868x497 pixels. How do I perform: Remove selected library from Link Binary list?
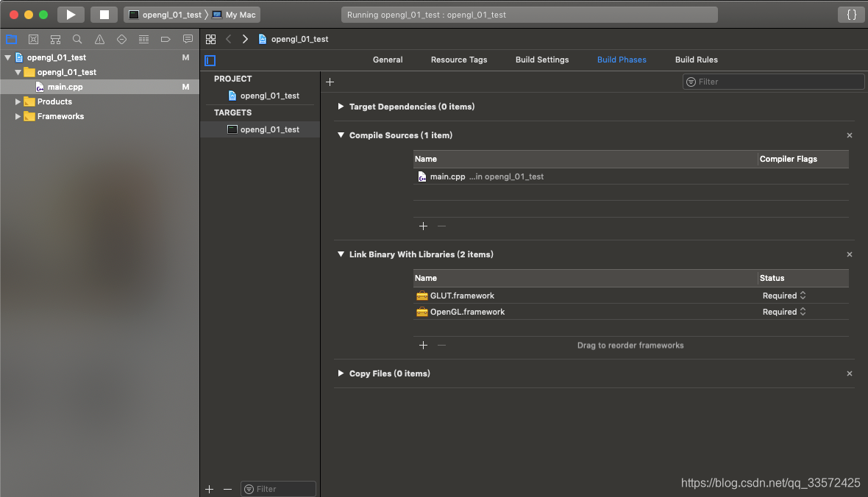[x=442, y=346]
